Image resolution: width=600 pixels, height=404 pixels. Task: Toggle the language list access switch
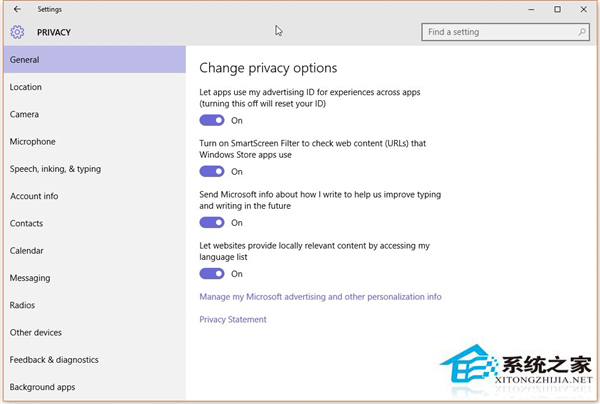tap(212, 273)
